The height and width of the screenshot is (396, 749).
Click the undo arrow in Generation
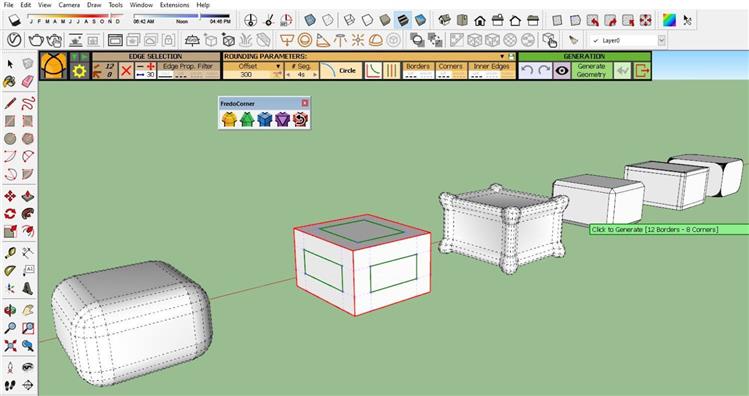[x=527, y=71]
